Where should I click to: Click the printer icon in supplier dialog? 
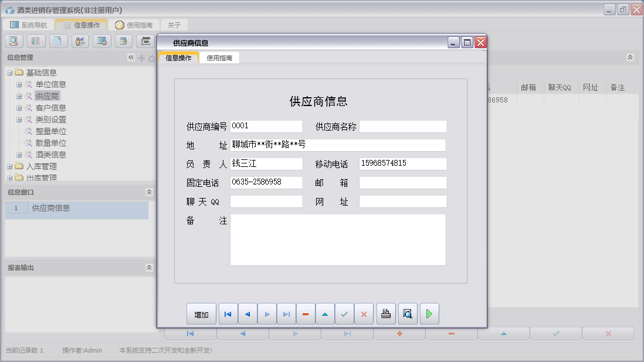click(385, 314)
